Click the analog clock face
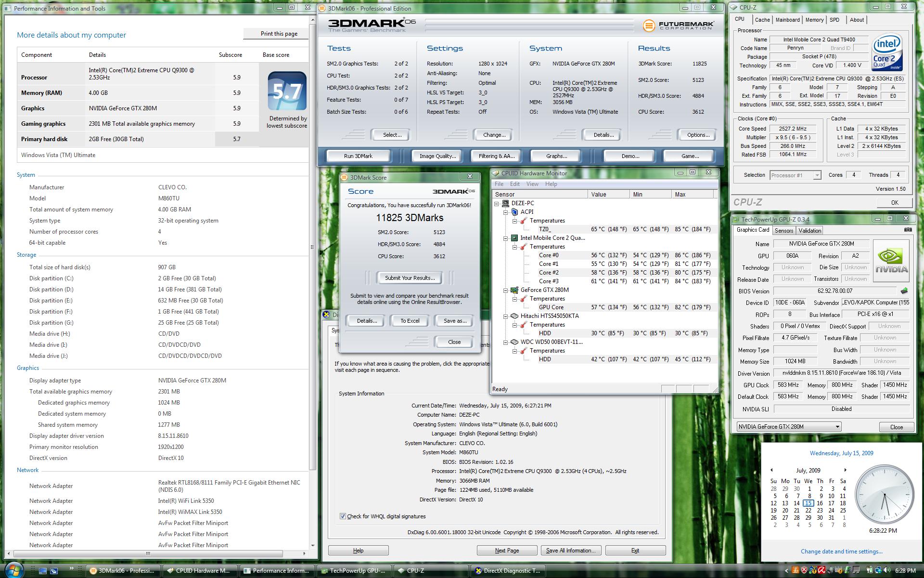This screenshot has height=578, width=924. 884,495
